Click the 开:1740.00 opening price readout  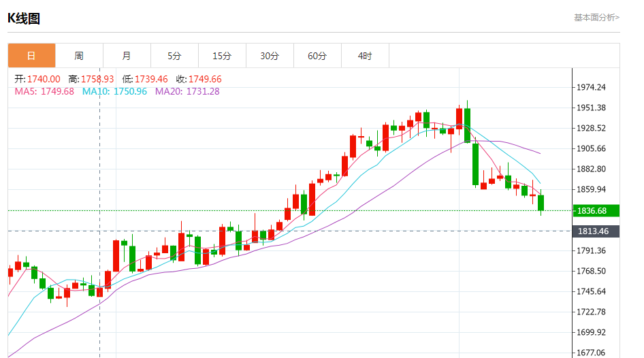click(37, 79)
